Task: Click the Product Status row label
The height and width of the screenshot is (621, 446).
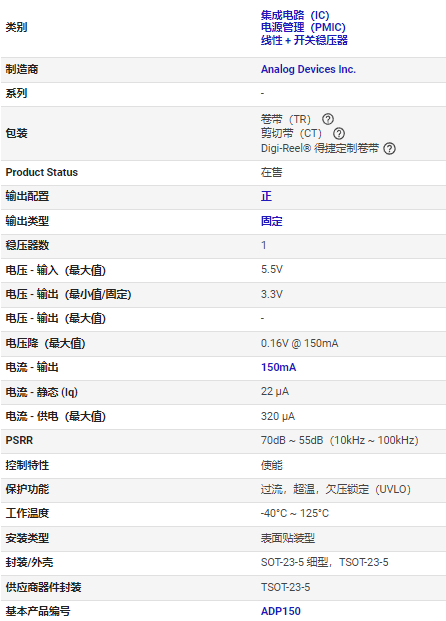Action: point(42,172)
